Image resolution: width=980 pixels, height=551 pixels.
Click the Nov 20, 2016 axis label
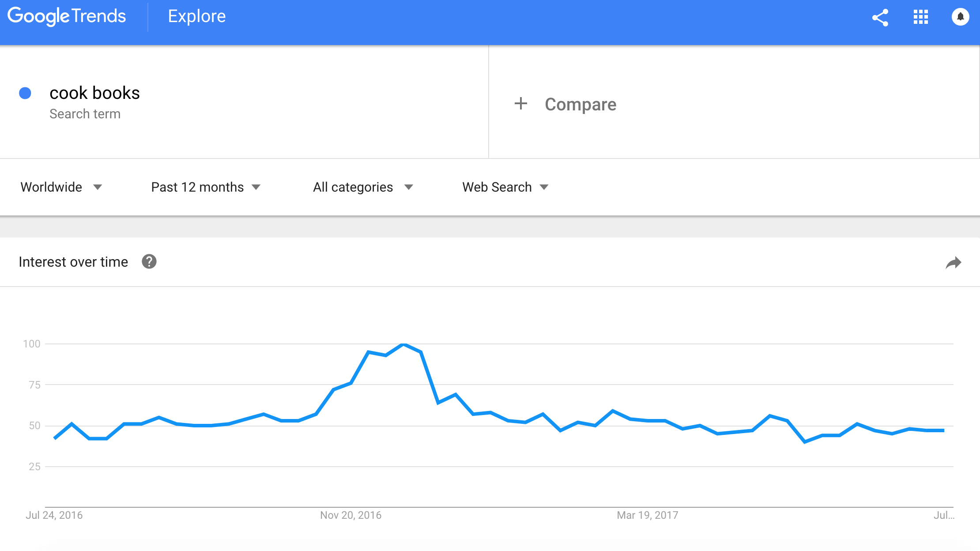click(351, 515)
